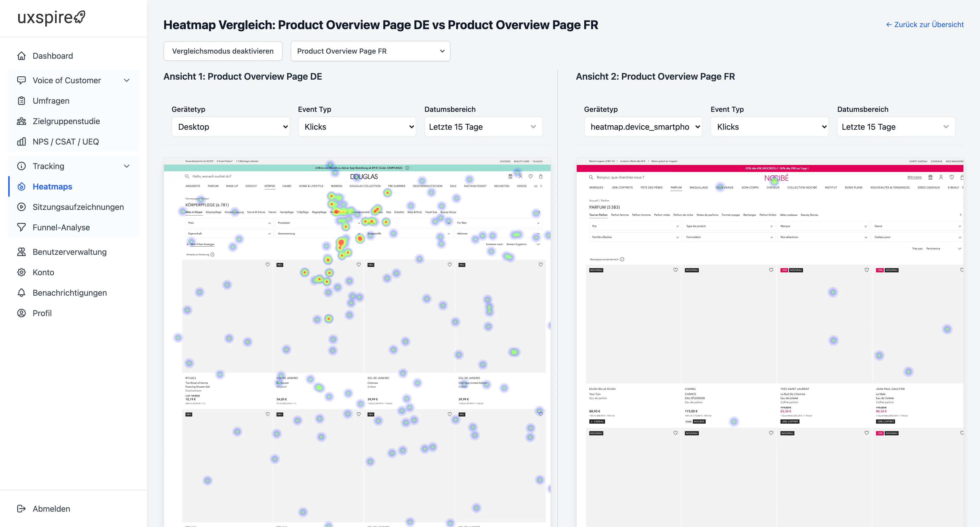Click Vergleichsmodus deaktivieren button
The height and width of the screenshot is (527, 980).
pos(222,51)
